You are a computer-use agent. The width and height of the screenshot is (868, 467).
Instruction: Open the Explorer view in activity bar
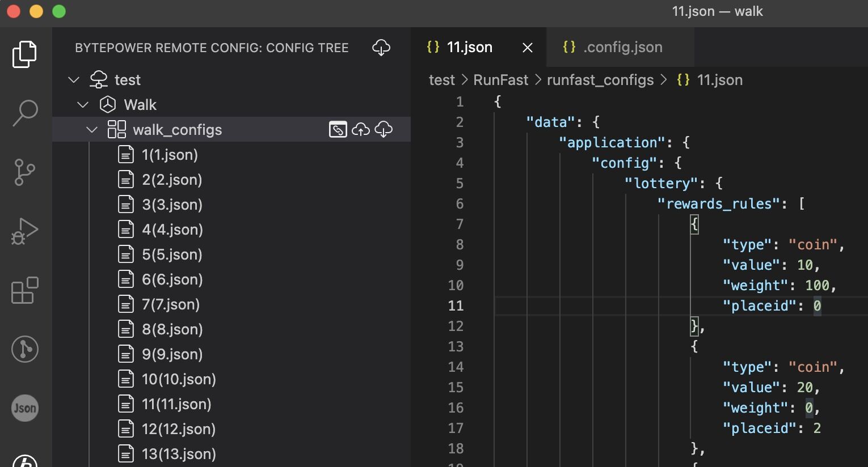click(x=24, y=54)
